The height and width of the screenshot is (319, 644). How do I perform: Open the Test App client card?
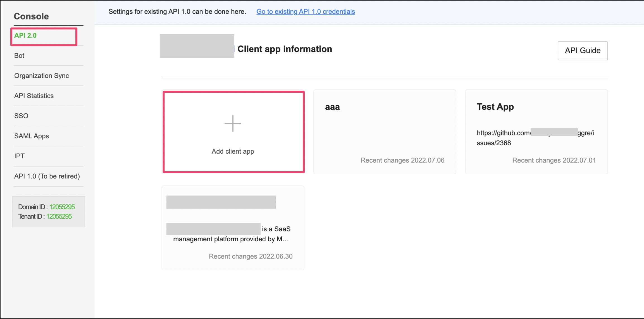536,132
